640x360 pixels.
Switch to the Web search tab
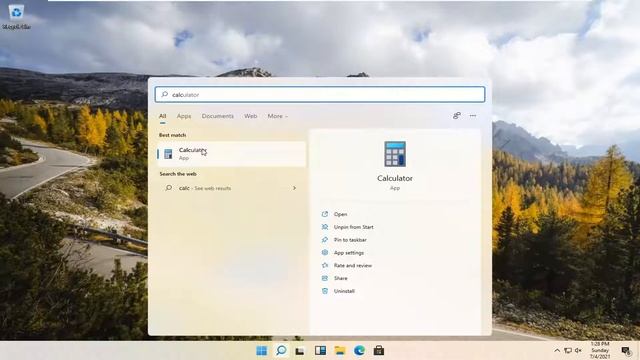click(251, 116)
